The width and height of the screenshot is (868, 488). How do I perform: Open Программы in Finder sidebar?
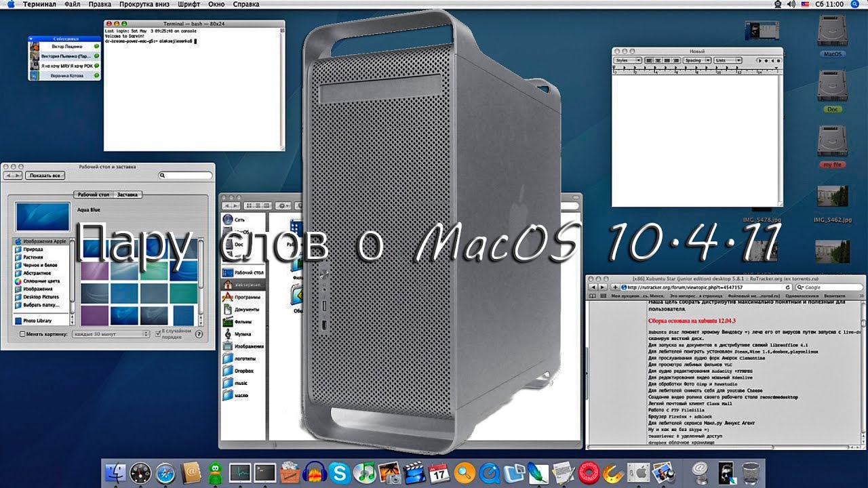[243, 297]
